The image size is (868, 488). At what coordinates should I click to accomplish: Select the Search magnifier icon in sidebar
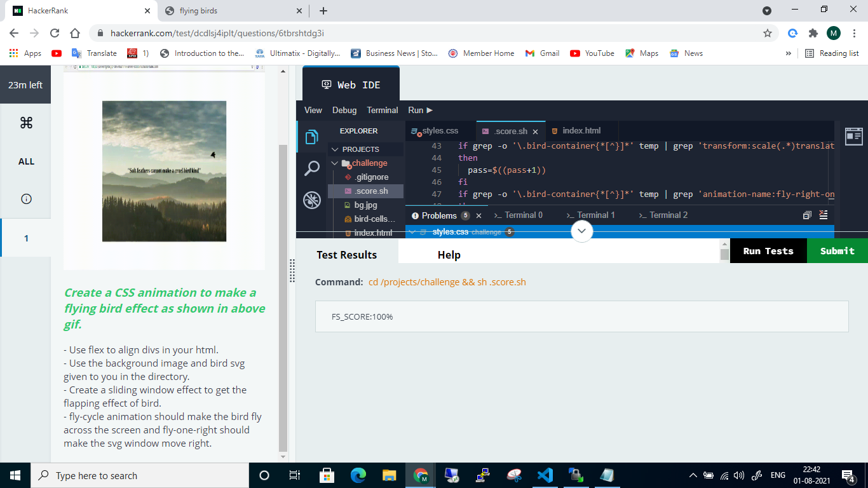click(x=311, y=168)
